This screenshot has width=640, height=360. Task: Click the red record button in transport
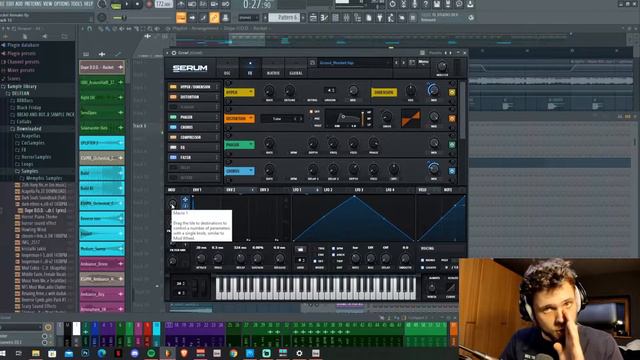[149, 4]
